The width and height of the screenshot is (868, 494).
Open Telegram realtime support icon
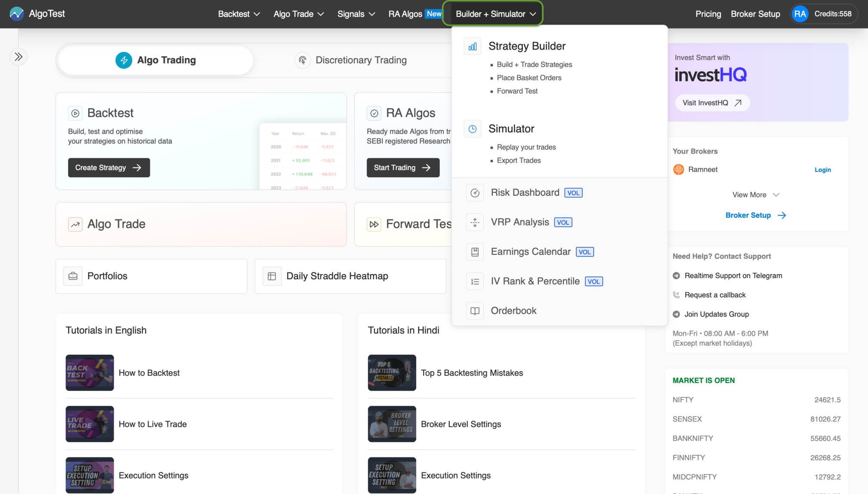pos(677,275)
